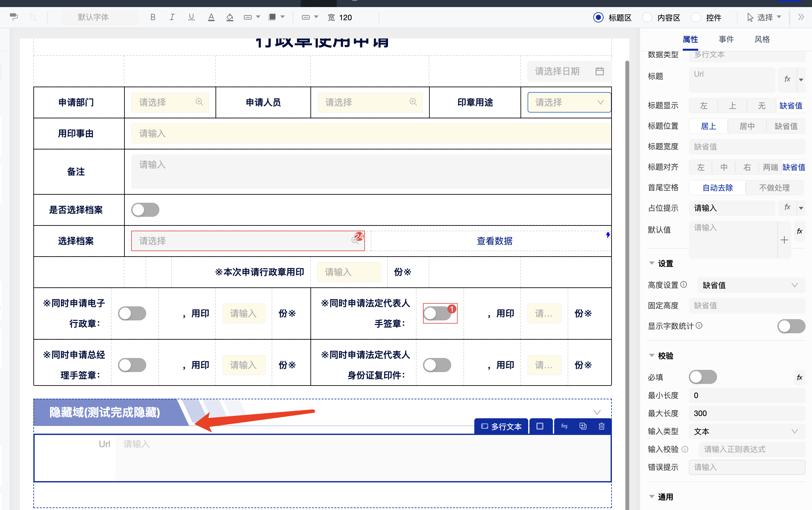Click the 查看数据 link
This screenshot has height=510, width=812.
coord(494,241)
